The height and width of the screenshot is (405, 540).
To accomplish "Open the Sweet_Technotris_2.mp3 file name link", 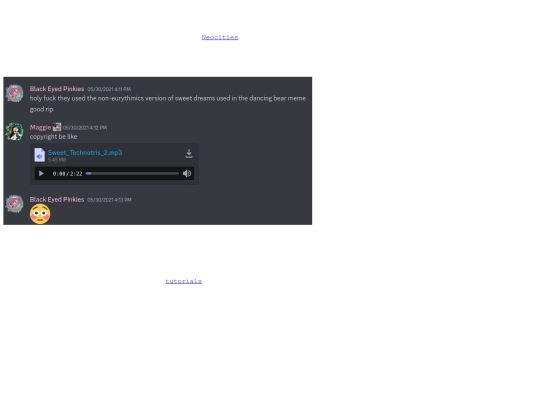I will [x=85, y=153].
